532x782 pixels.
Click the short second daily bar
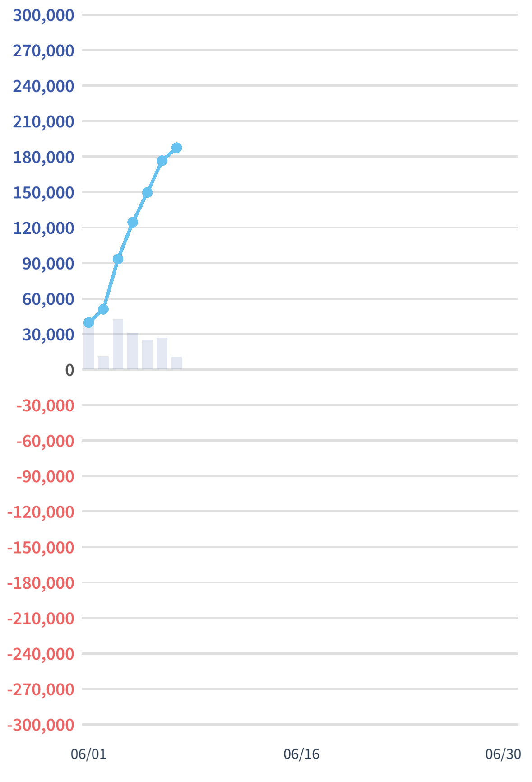point(103,363)
